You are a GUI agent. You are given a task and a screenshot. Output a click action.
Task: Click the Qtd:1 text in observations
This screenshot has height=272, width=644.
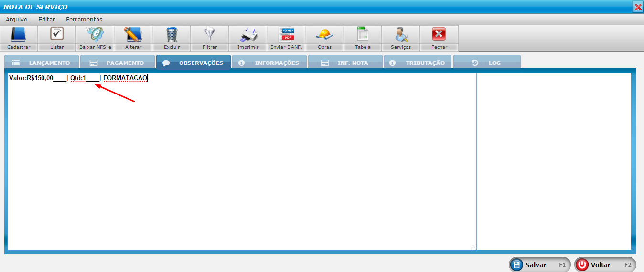coord(78,78)
